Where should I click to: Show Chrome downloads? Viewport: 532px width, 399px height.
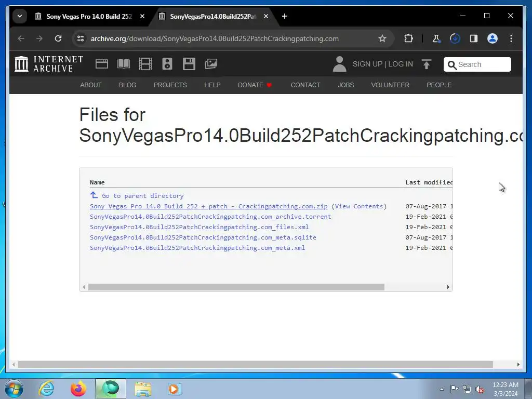click(455, 38)
